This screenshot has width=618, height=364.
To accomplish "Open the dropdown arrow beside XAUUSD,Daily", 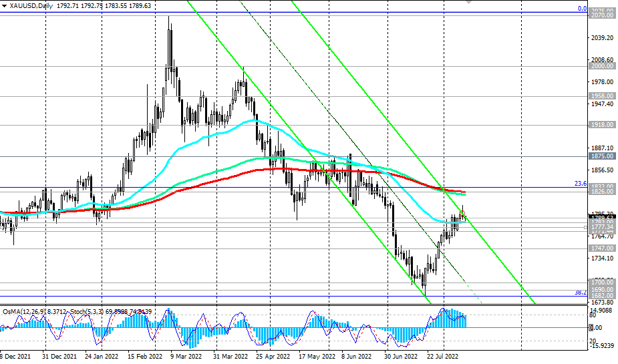I will (4, 6).
